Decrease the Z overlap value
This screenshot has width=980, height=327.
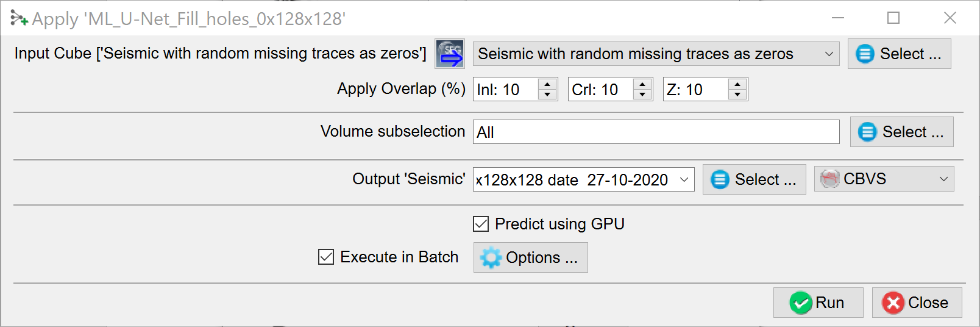[737, 95]
